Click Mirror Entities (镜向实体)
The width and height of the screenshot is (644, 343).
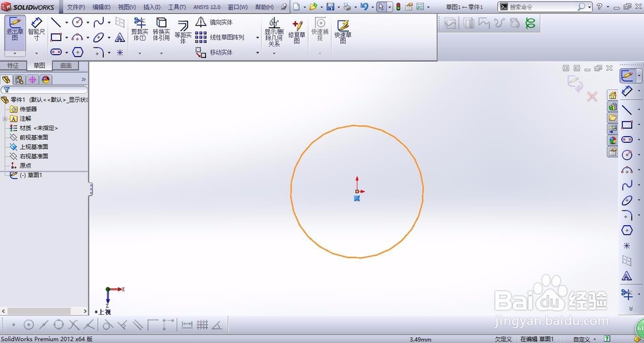[214, 22]
